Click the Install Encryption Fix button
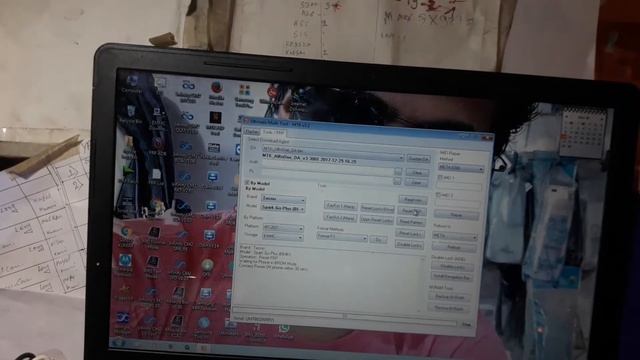 click(452, 277)
